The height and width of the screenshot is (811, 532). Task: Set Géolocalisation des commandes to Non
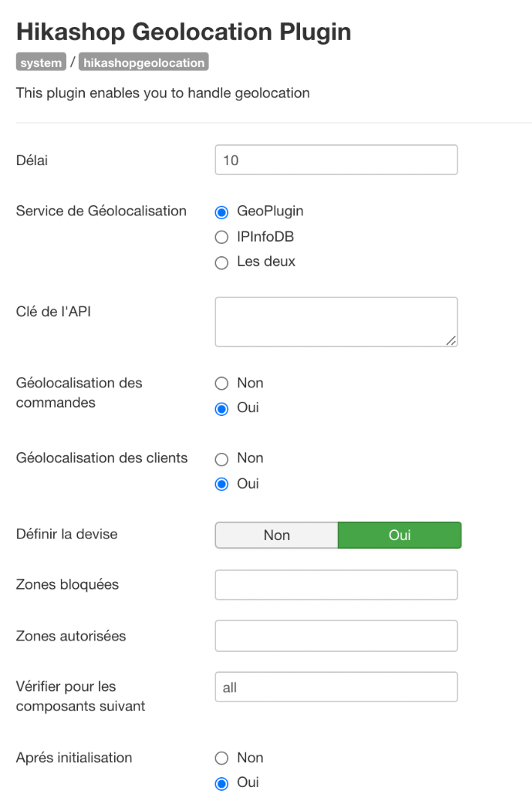pos(221,384)
